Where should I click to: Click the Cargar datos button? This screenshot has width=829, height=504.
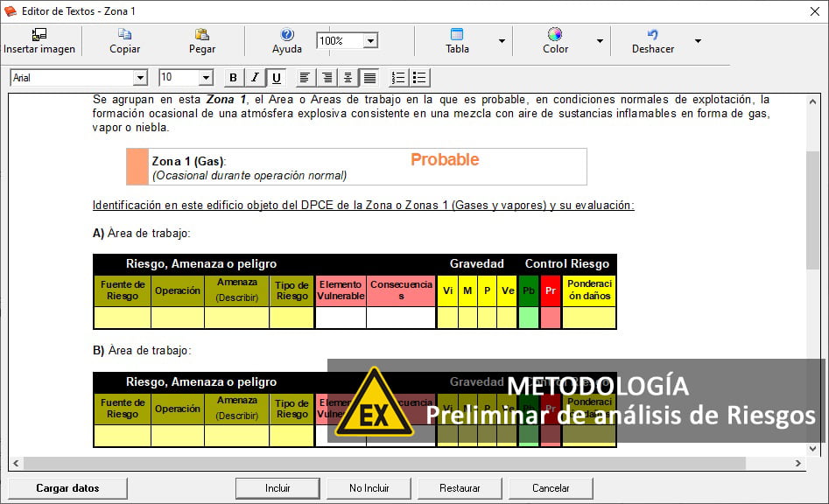[67, 488]
